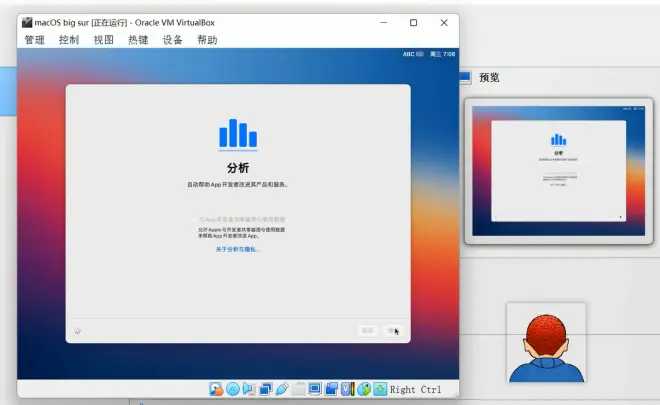
Task: Click the audio speaker status icon
Action: click(249, 389)
